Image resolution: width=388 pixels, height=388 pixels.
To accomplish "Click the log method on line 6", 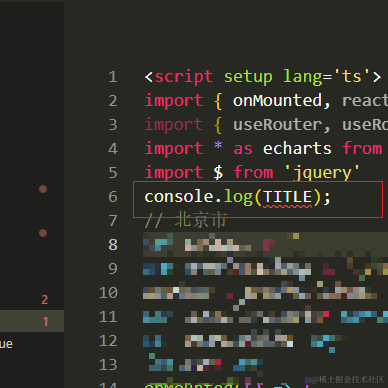I will pyautogui.click(x=238, y=197).
